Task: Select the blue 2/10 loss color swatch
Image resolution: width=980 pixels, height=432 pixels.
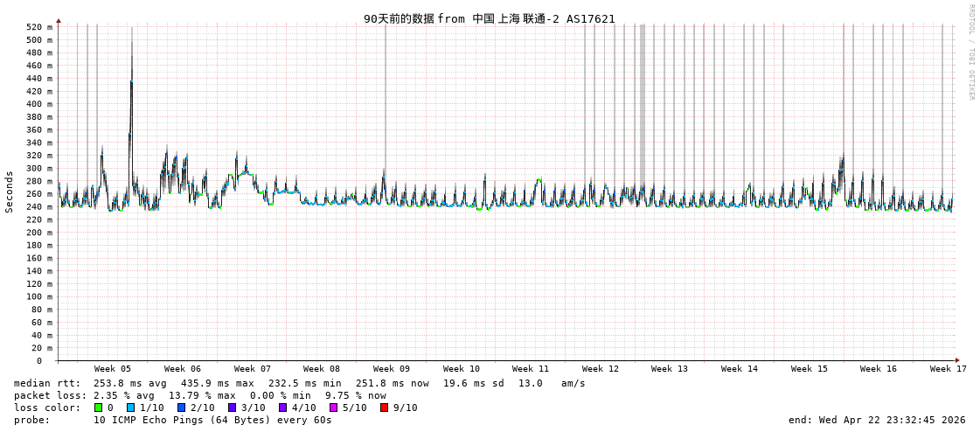Action: 182,408
